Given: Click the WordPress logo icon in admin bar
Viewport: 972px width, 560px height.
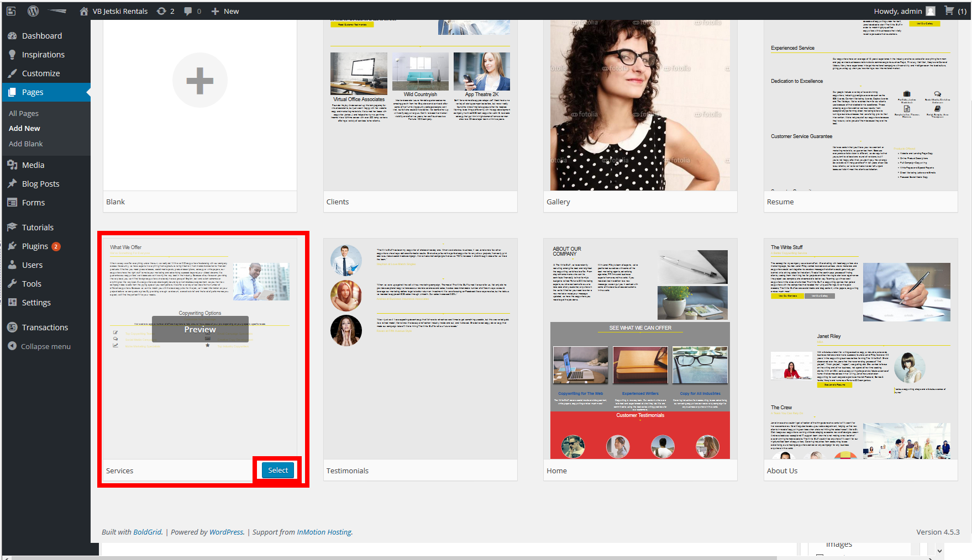Looking at the screenshot, I should coord(33,11).
